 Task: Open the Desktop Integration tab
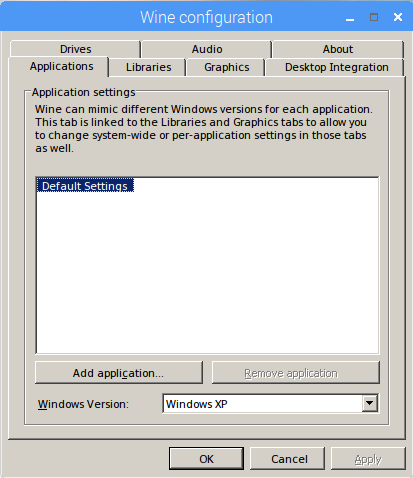335,67
